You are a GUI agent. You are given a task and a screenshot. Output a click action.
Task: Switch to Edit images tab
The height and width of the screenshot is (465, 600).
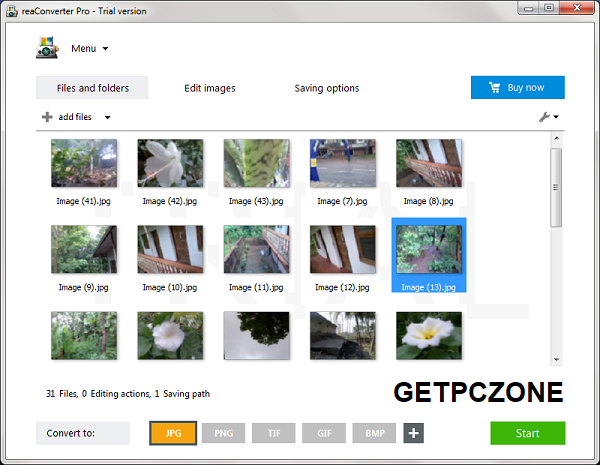coord(210,88)
